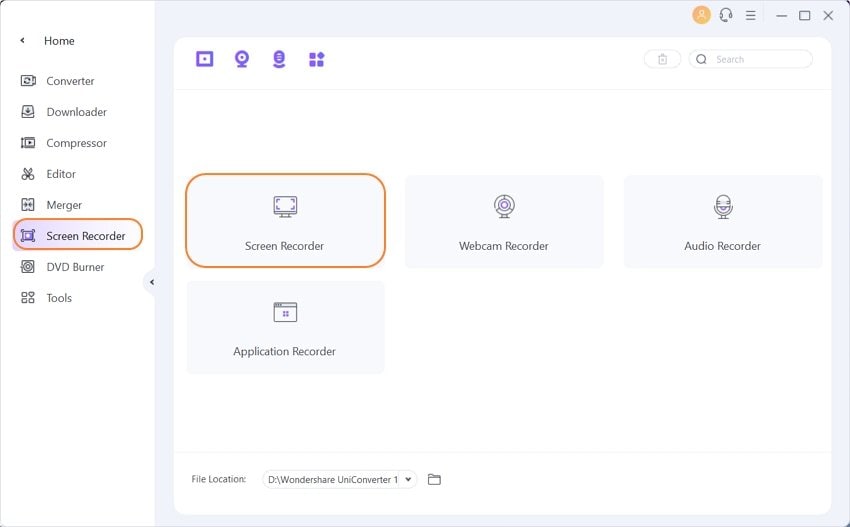The height and width of the screenshot is (527, 850).
Task: Open the hamburger menu
Action: 750,16
